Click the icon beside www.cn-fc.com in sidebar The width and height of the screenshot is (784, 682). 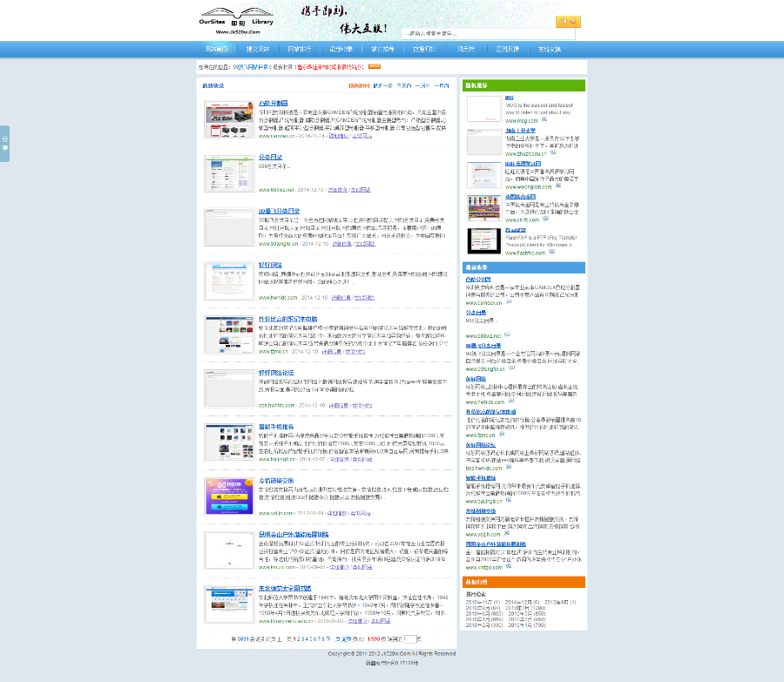(x=545, y=219)
